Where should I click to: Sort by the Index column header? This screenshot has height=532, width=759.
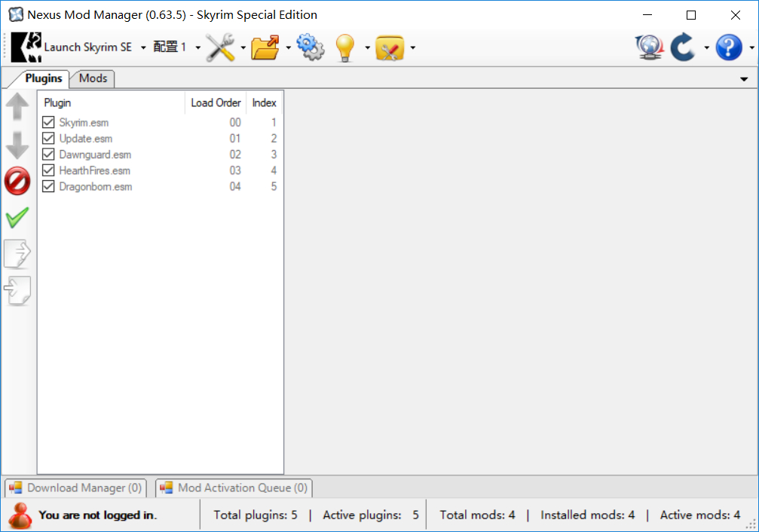click(x=265, y=102)
